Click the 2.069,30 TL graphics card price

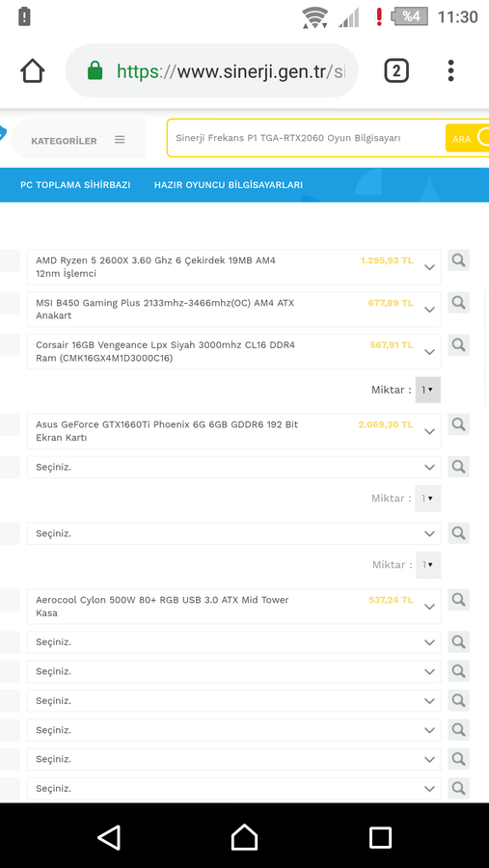click(x=386, y=424)
